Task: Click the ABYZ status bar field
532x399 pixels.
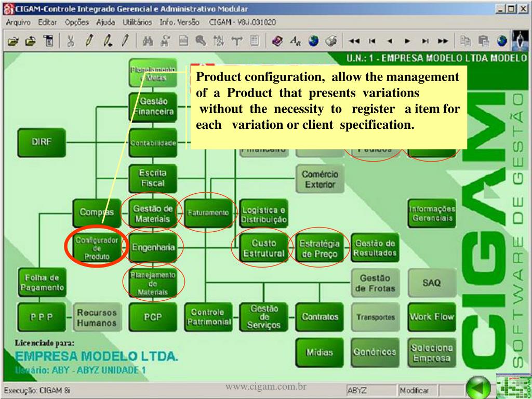Action: [x=371, y=391]
